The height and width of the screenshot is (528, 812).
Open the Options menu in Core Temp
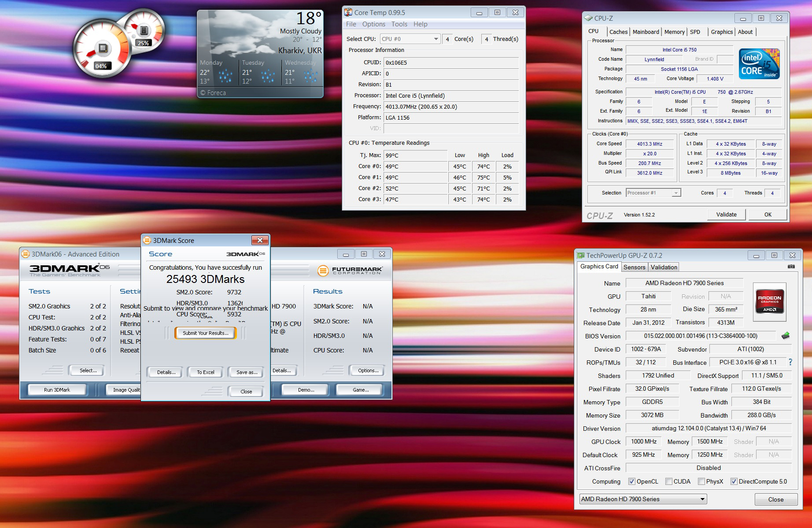click(x=374, y=24)
